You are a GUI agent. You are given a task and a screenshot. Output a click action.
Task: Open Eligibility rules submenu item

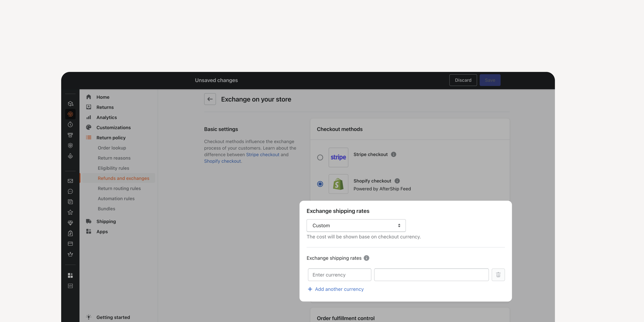113,168
